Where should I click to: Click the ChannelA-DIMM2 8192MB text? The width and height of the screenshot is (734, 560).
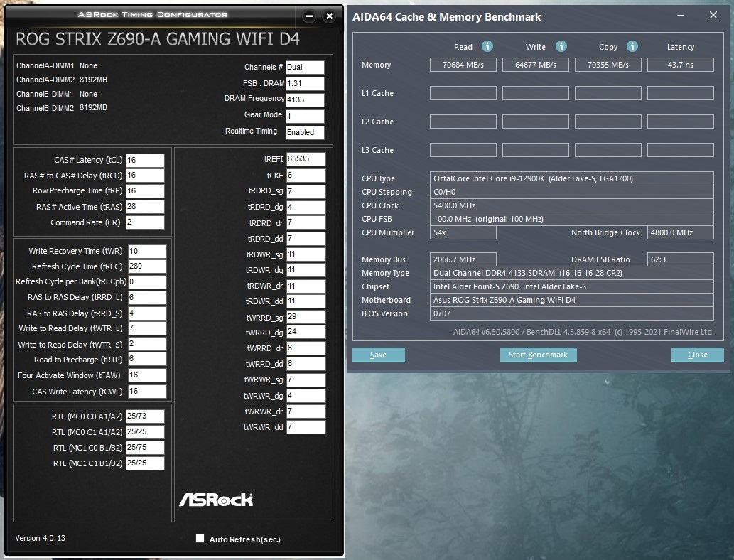click(62, 80)
